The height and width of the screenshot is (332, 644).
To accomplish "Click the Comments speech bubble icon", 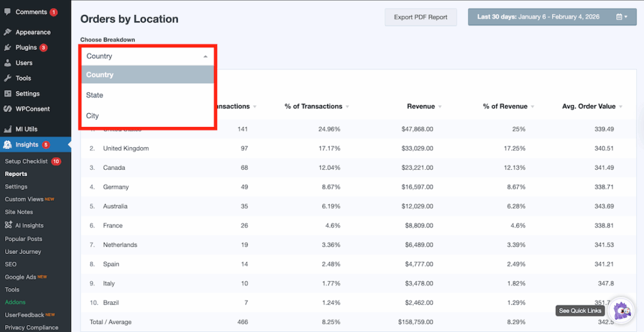I will click(8, 12).
